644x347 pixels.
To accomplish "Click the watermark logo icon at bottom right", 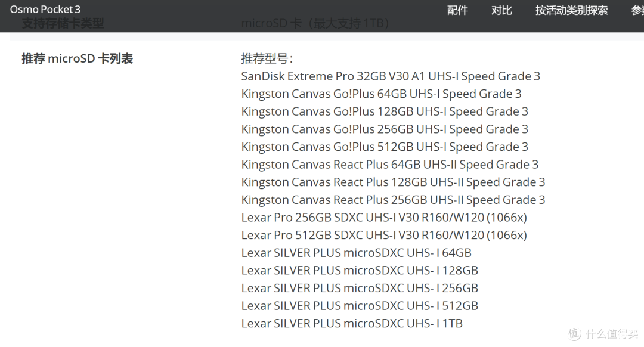I will coord(575,333).
